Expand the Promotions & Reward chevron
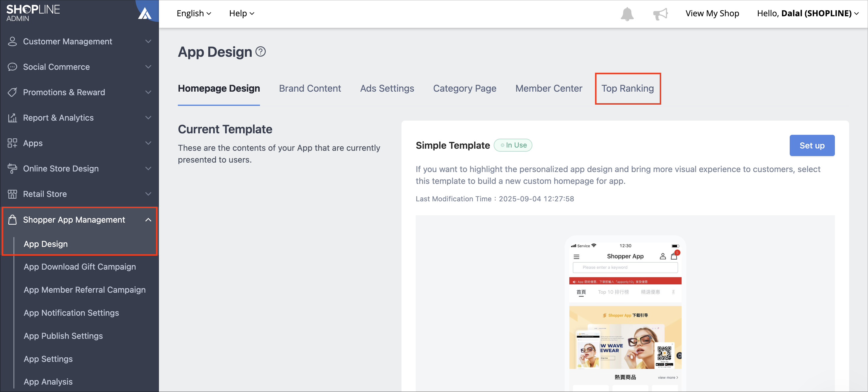 pos(148,92)
